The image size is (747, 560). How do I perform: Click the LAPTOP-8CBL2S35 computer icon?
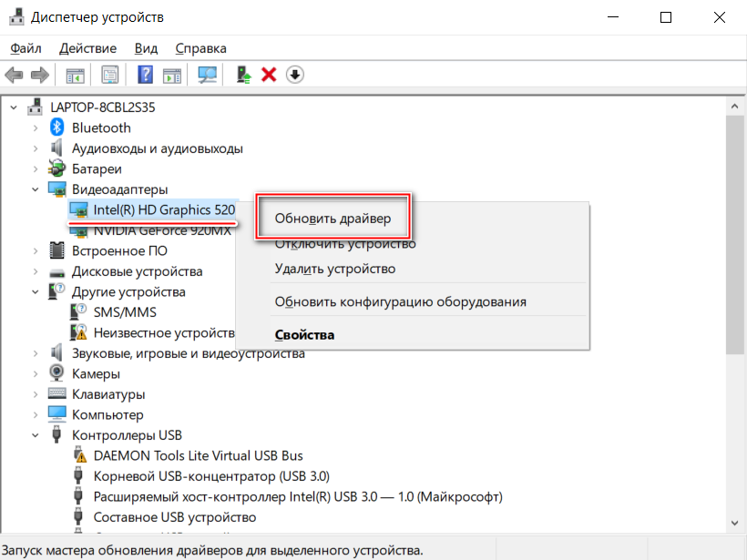(35, 107)
